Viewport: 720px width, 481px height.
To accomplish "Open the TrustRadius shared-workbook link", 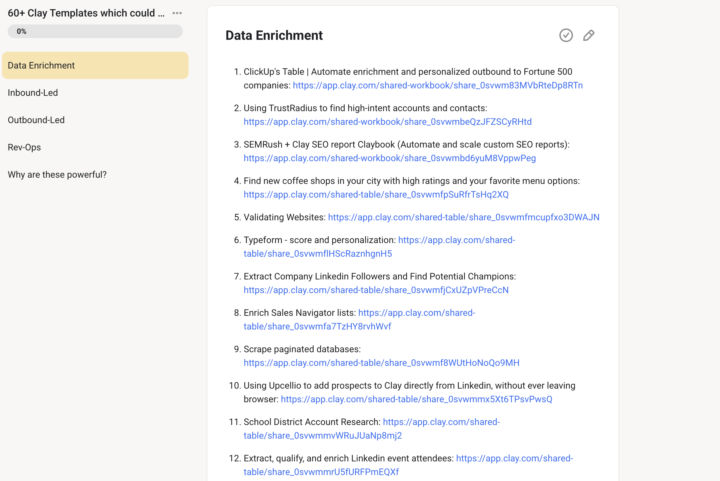I will 388,122.
